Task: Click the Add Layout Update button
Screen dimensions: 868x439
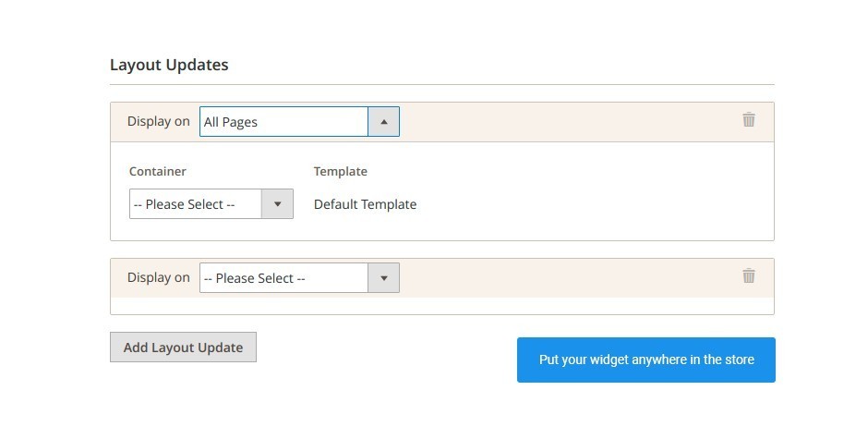Action: tap(183, 347)
